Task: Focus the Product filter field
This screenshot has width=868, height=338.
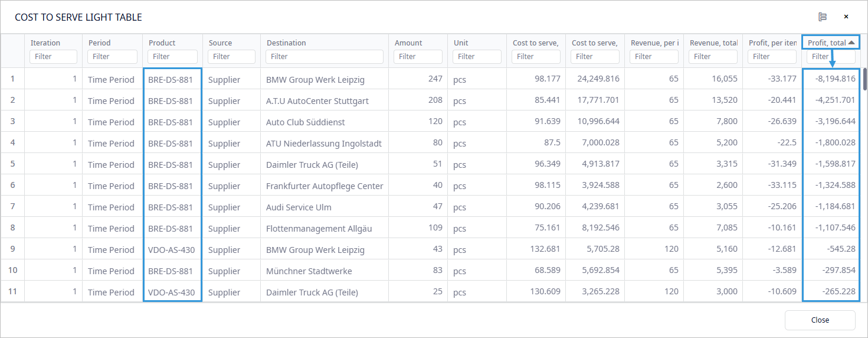Action: pyautogui.click(x=172, y=57)
